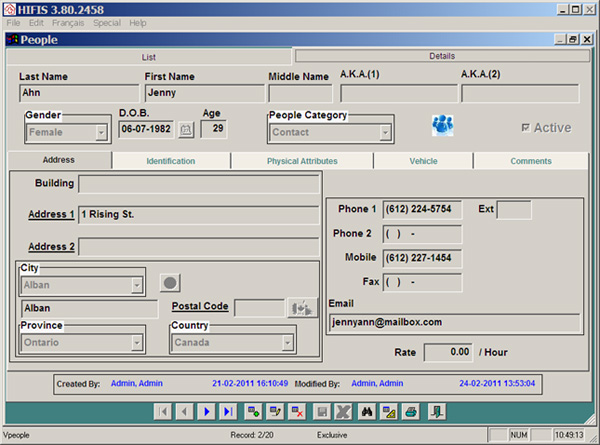
Task: Click the Email input field
Action: pos(454,322)
